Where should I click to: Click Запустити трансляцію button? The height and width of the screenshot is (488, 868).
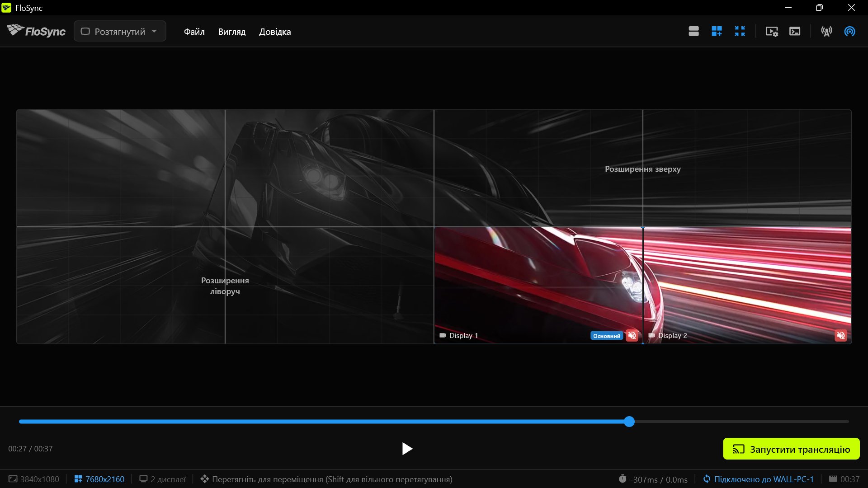pyautogui.click(x=791, y=449)
